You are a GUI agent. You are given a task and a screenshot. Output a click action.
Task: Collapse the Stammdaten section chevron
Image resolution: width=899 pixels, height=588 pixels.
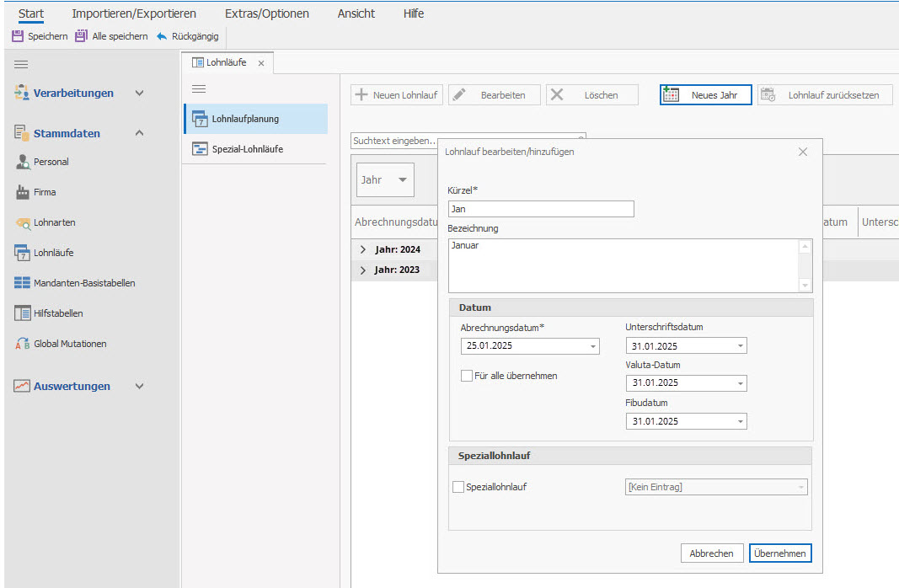click(x=139, y=133)
